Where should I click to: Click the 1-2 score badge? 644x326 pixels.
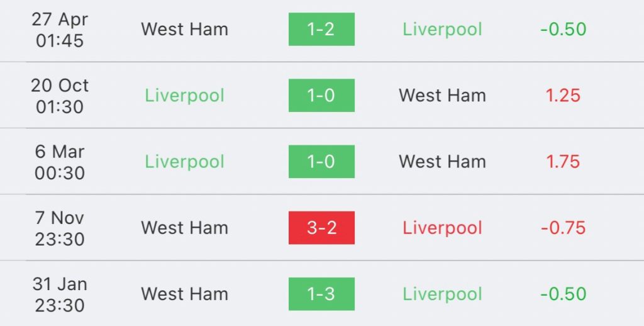(x=321, y=30)
